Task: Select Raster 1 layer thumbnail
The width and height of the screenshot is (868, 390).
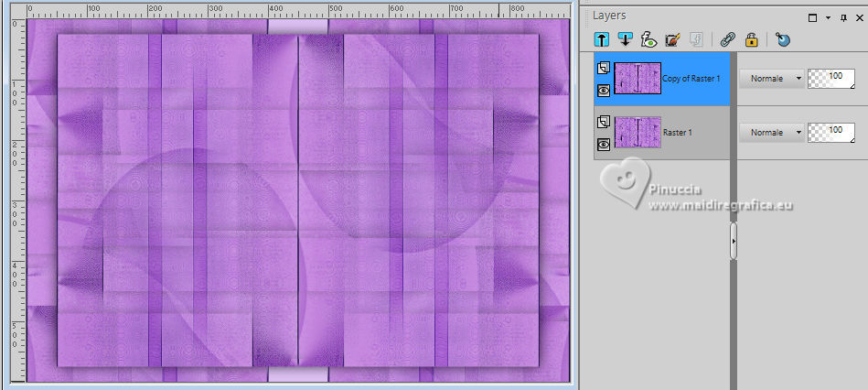Action: 638,132
